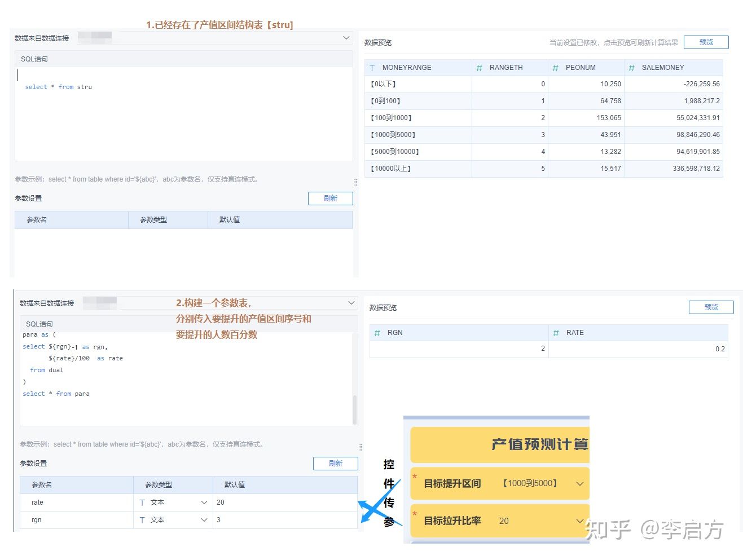
Task: Click the upper 刷新 button
Action: 330,199
